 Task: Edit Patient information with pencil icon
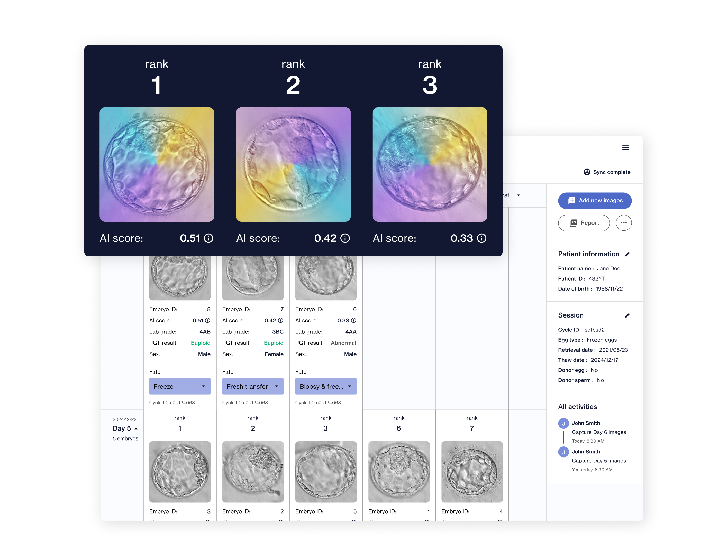coord(627,254)
